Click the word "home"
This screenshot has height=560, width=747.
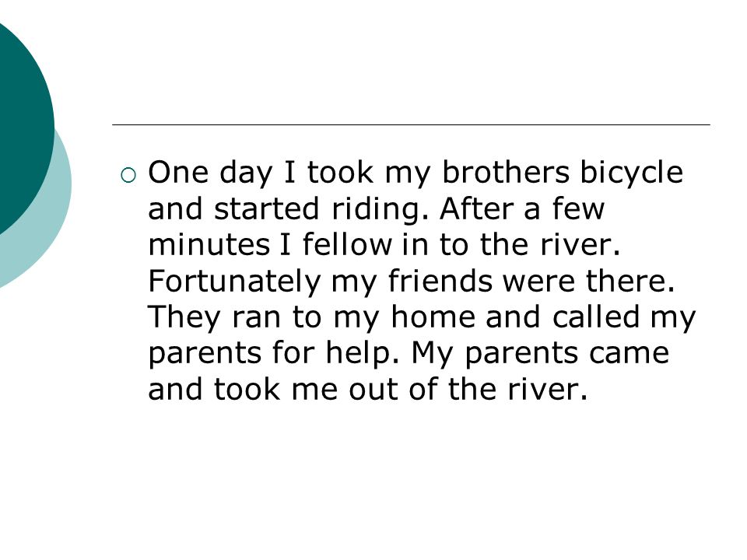pos(433,317)
